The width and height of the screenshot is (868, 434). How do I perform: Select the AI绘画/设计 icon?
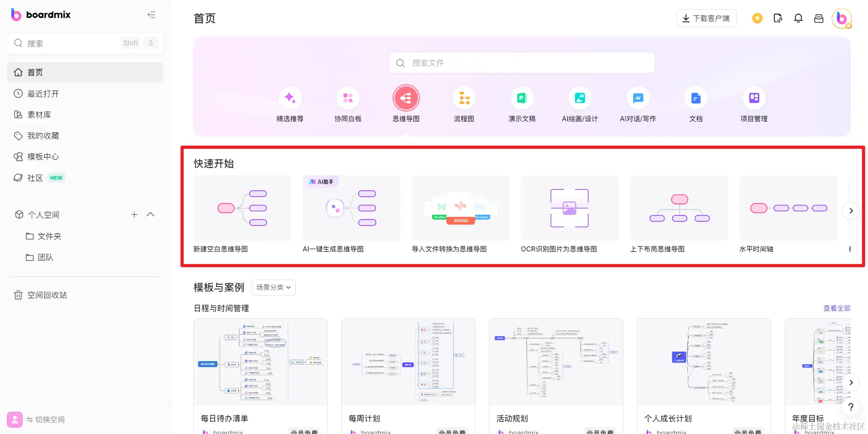[x=580, y=97]
